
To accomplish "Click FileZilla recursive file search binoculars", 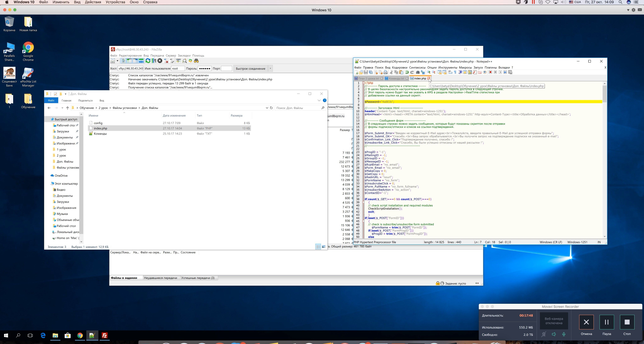I will point(196,61).
